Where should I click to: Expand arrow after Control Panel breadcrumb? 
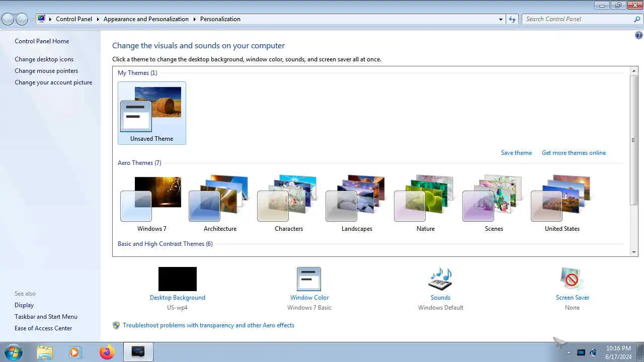[98, 19]
